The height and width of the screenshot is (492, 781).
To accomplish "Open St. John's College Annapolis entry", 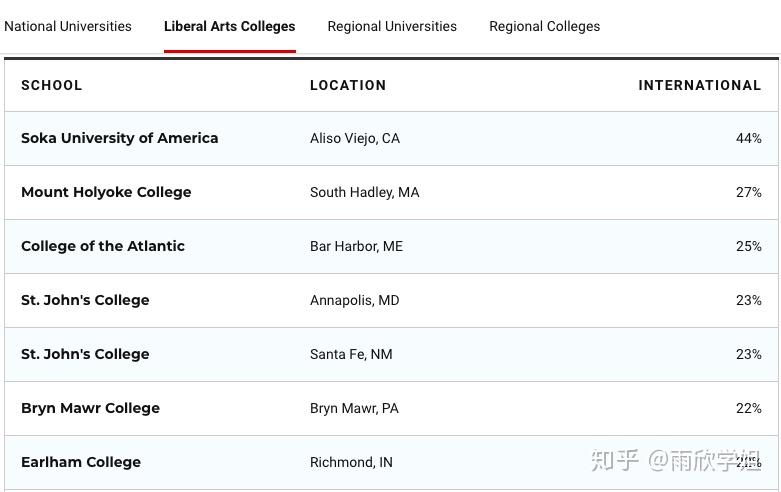I will point(85,300).
